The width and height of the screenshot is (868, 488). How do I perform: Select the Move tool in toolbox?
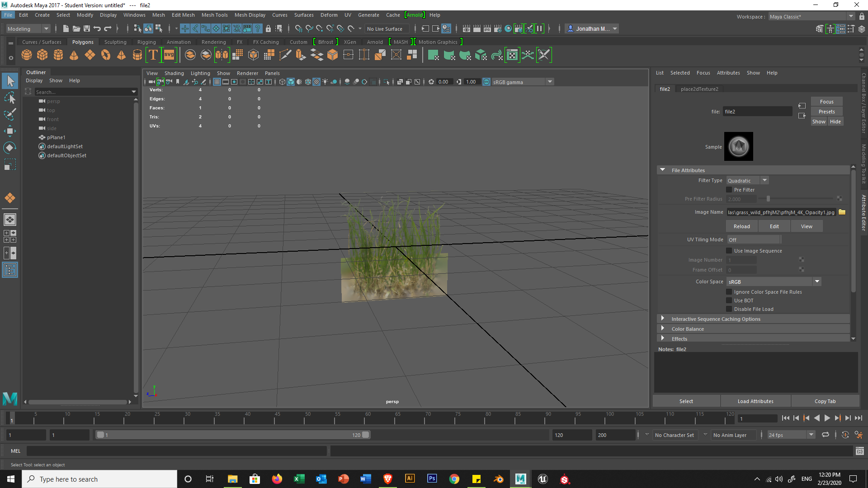pyautogui.click(x=9, y=131)
